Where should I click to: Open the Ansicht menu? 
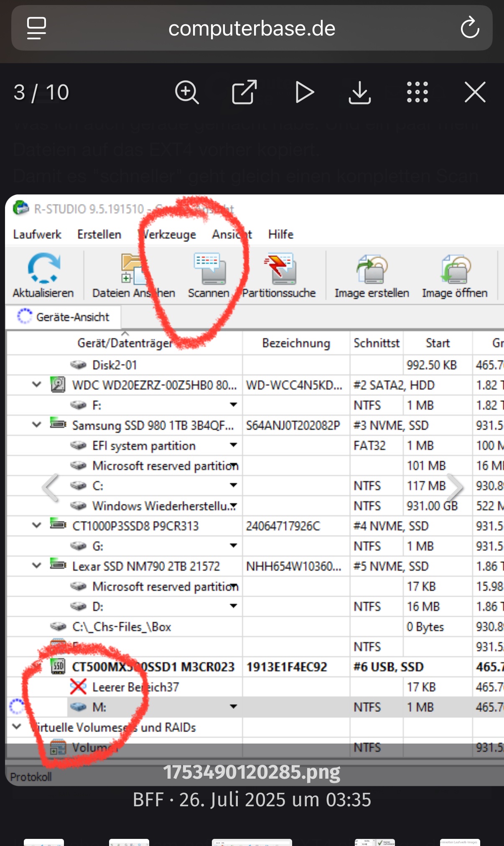232,234
